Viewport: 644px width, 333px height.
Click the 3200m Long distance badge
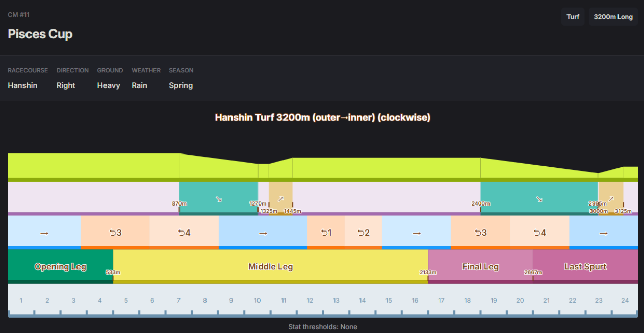coord(613,17)
